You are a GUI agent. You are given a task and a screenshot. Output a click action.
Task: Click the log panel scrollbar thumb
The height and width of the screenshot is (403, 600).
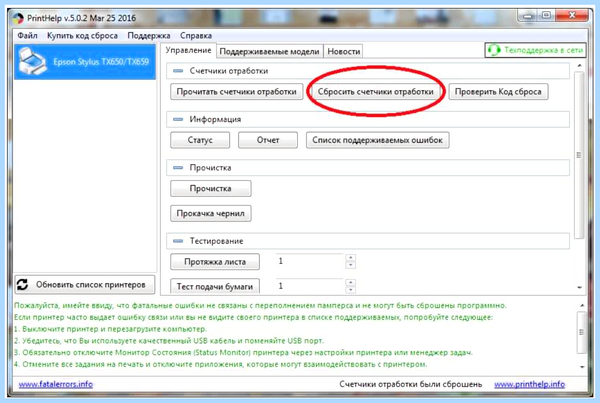point(582,332)
